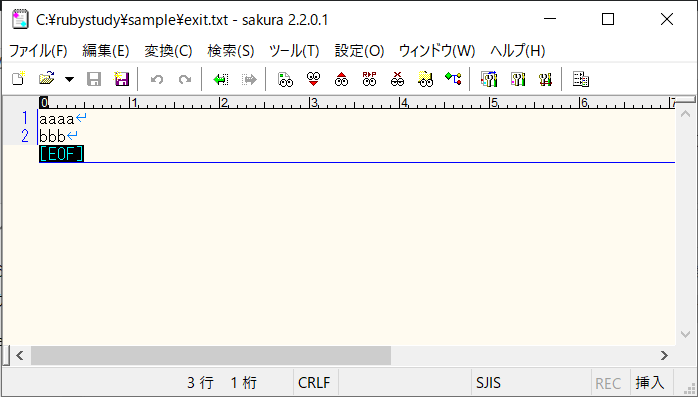This screenshot has height=397, width=698.
Task: Find next with the red down-arrow binoculars
Action: click(313, 79)
